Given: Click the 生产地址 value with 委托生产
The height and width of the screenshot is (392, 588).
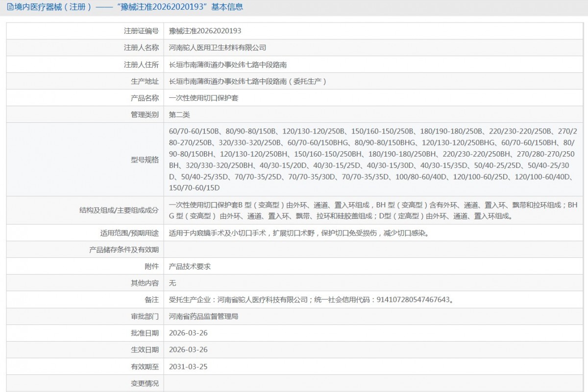Looking at the screenshot, I should [247, 81].
